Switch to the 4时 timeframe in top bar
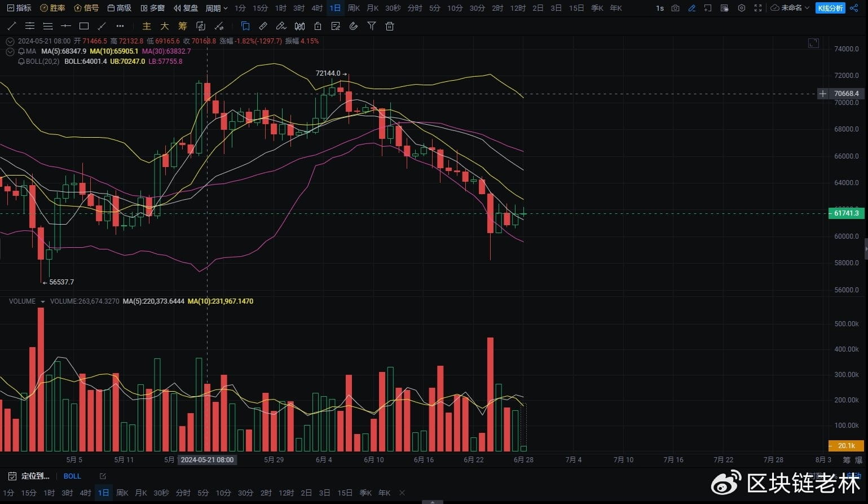Viewport: 868px width, 504px height. pos(317,8)
